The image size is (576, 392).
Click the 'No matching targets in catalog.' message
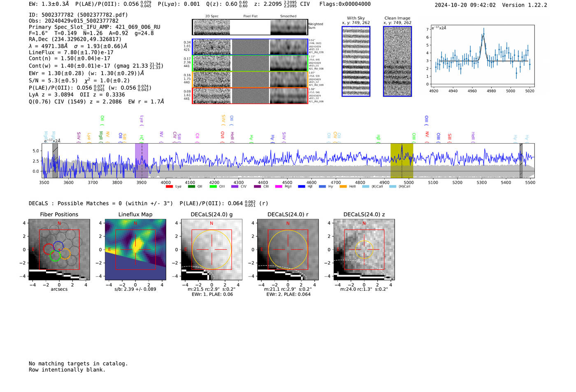[x=78, y=364]
